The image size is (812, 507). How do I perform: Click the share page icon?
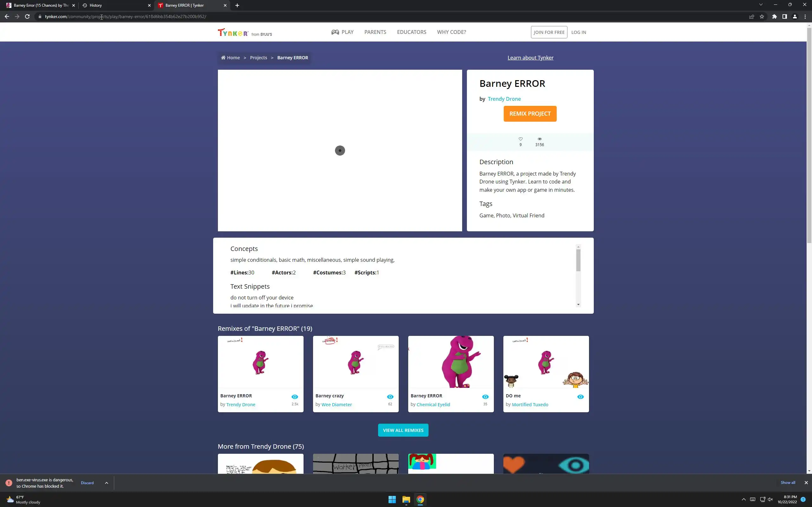[x=751, y=16]
